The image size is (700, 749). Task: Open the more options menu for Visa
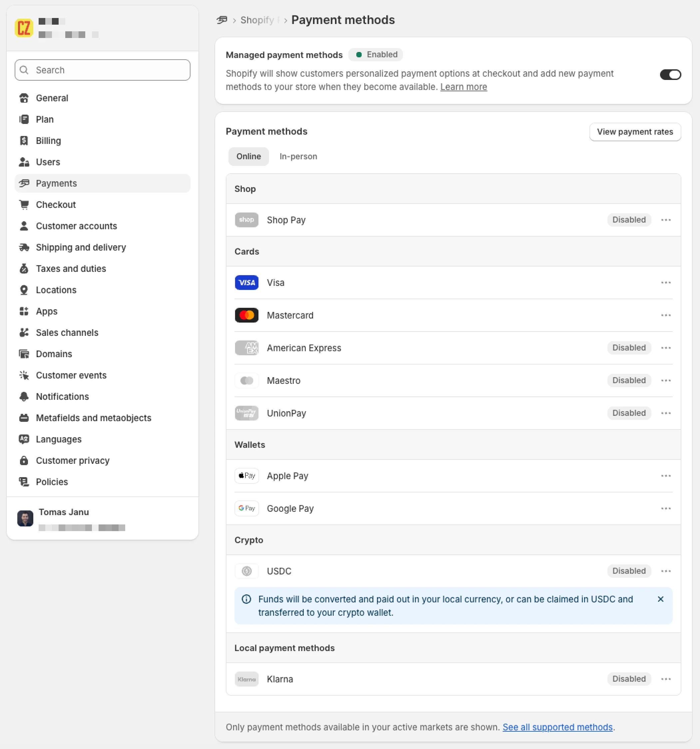[666, 283]
